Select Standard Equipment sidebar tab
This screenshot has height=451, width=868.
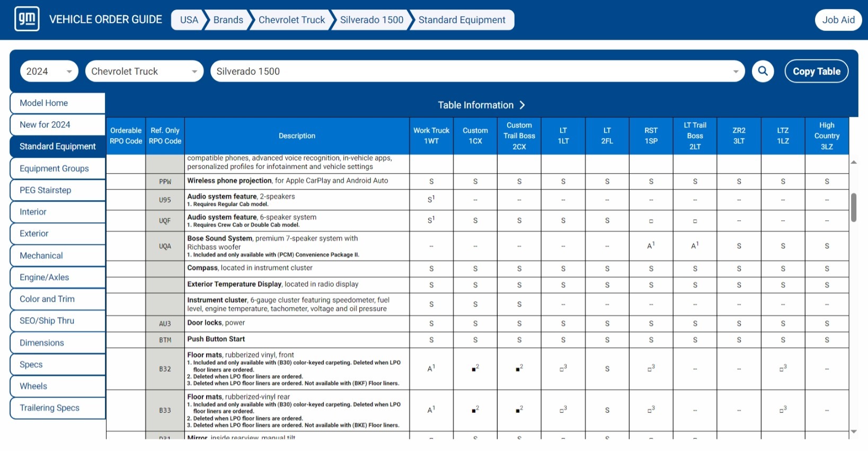click(x=58, y=147)
